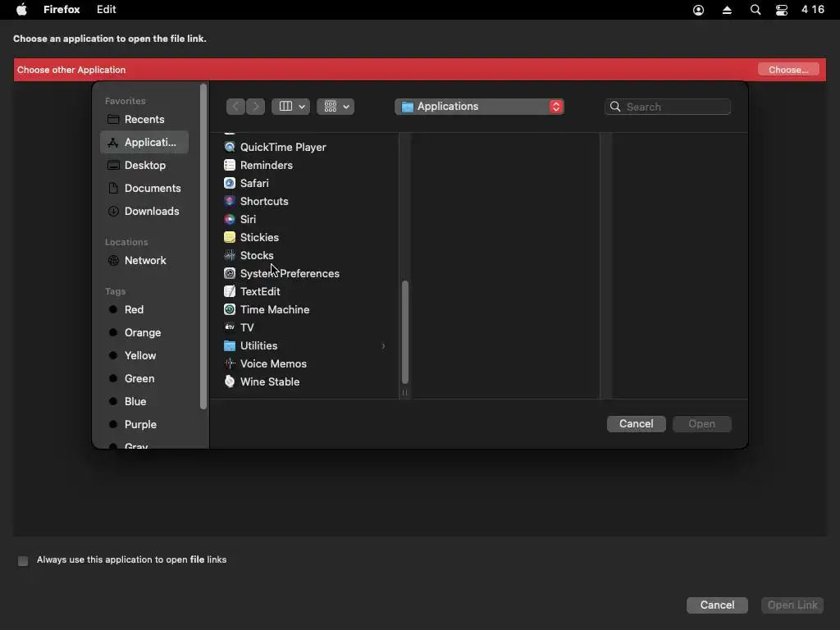Open the Downloads sidebar location
Viewport: 840px width, 630px height.
click(x=144, y=211)
